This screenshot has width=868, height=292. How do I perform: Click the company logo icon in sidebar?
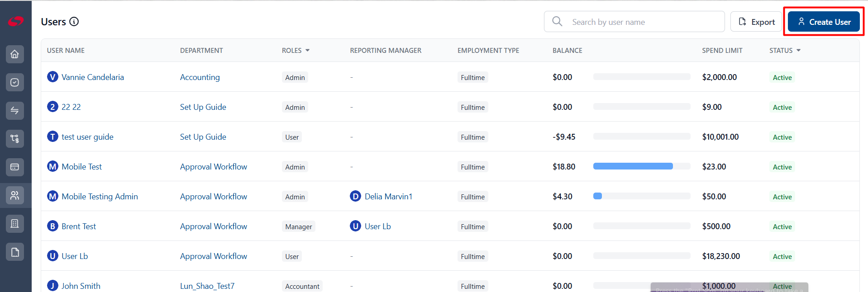(15, 21)
